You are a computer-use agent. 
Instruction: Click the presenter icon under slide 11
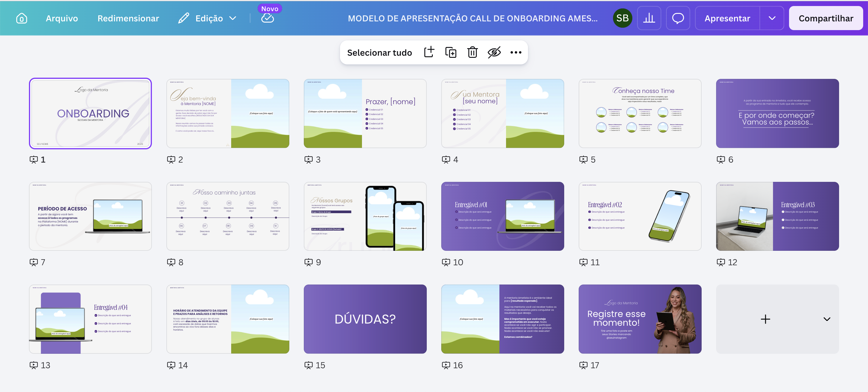click(583, 262)
